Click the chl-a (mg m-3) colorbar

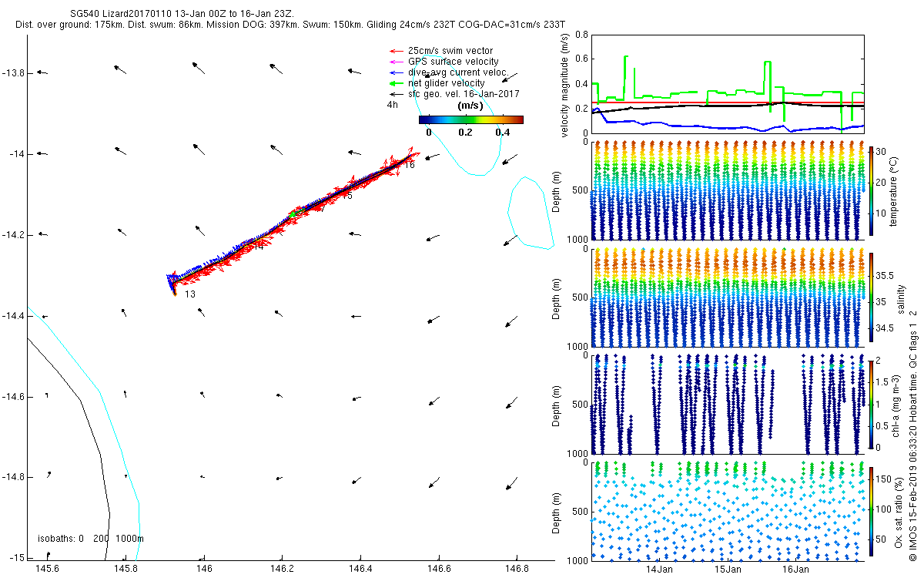pos(872,403)
